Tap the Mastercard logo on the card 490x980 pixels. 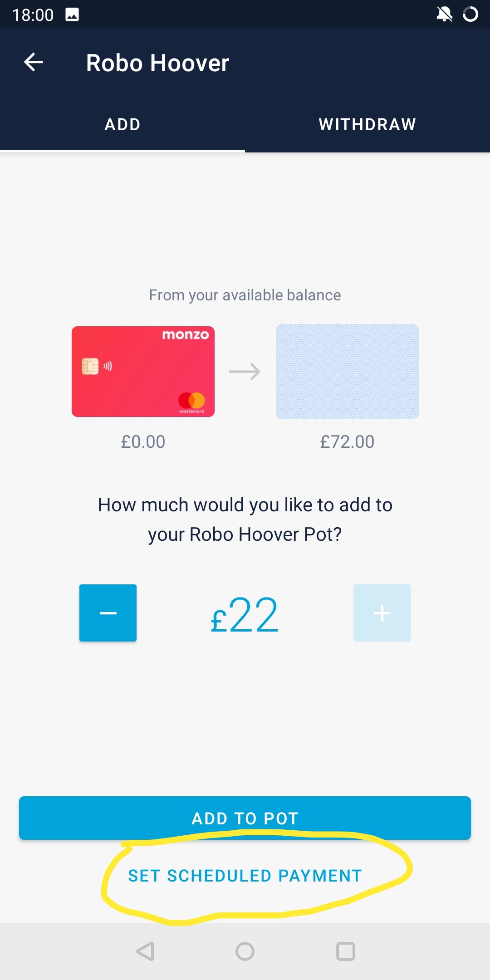[x=191, y=402]
